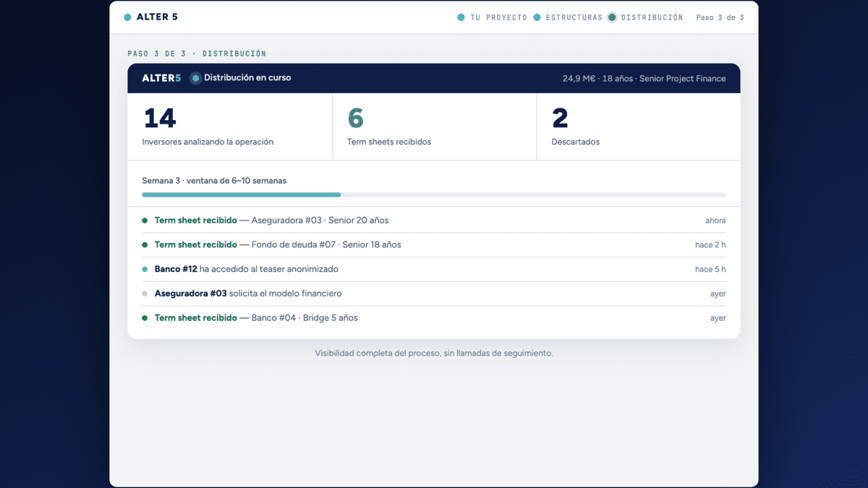
Task: Click the 'Distribución en curso' label
Action: pos(247,78)
